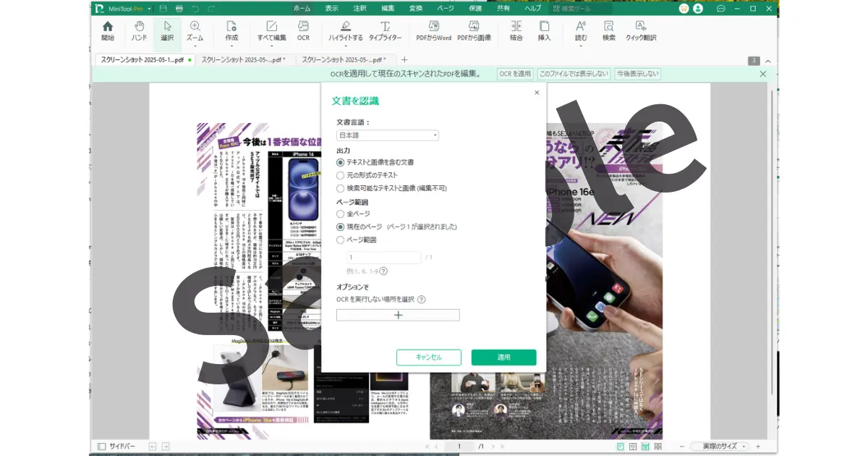Open the 変換 menu tab
868x456 pixels.
pyautogui.click(x=416, y=9)
